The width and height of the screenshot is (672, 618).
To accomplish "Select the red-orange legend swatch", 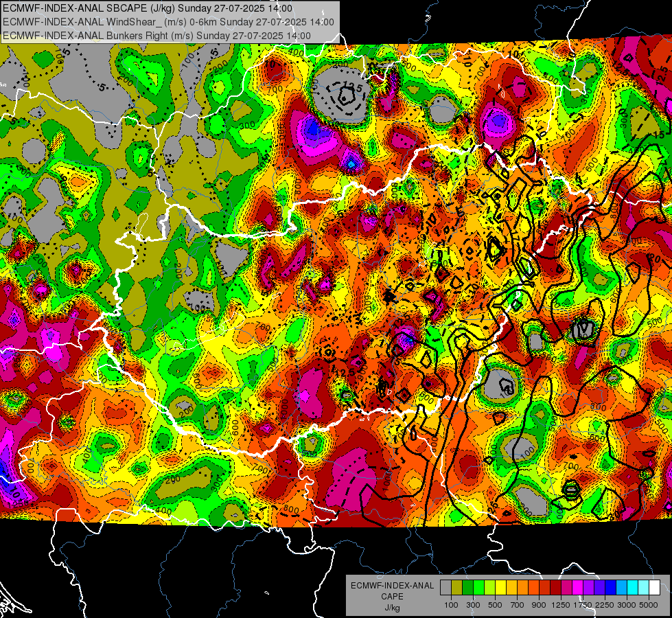I will click(x=533, y=587).
